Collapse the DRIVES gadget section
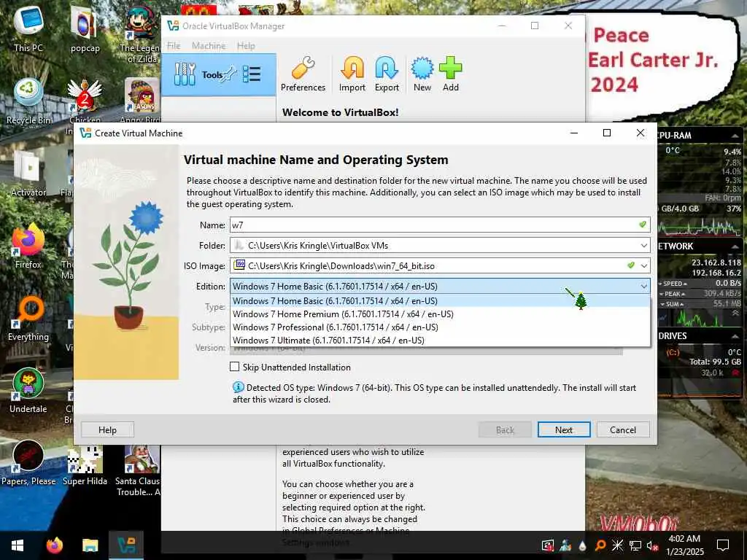Image resolution: width=747 pixels, height=560 pixels. coord(735,336)
